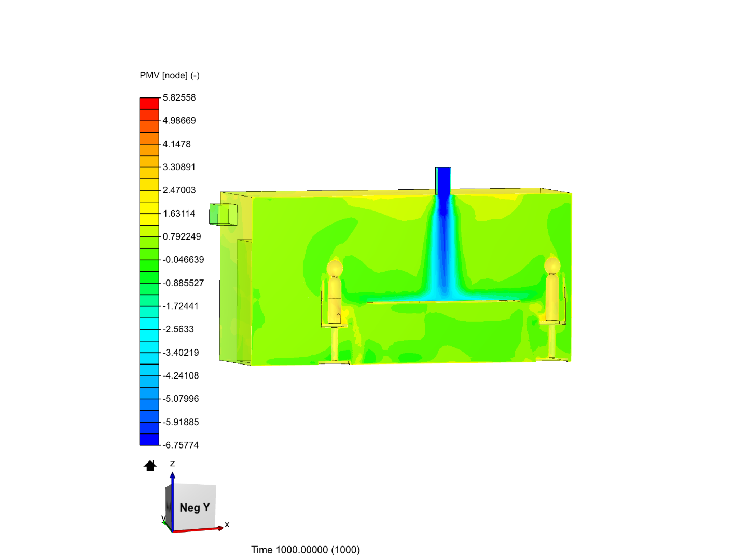The image size is (747, 560).
Task: Select legend value -1.72441
Action: pyautogui.click(x=181, y=306)
